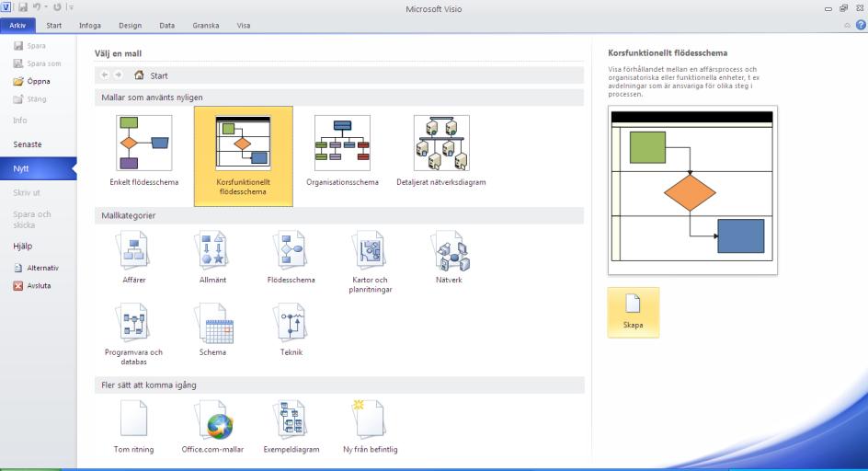Open the Teknik template category

coord(291,329)
